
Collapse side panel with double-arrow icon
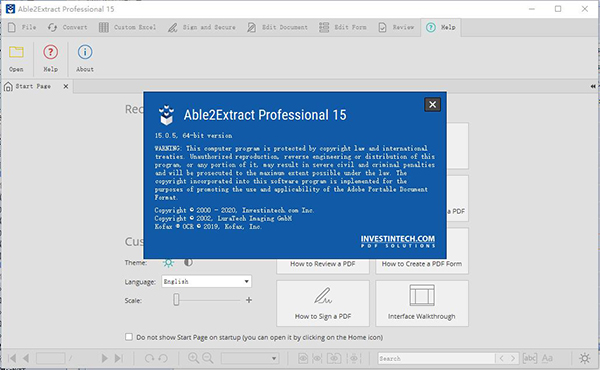[x=593, y=86]
